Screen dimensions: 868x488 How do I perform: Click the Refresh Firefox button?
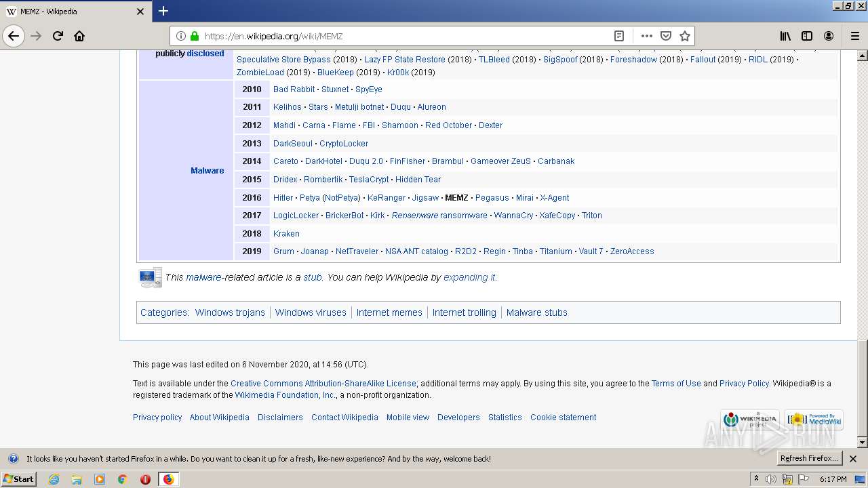coord(809,459)
